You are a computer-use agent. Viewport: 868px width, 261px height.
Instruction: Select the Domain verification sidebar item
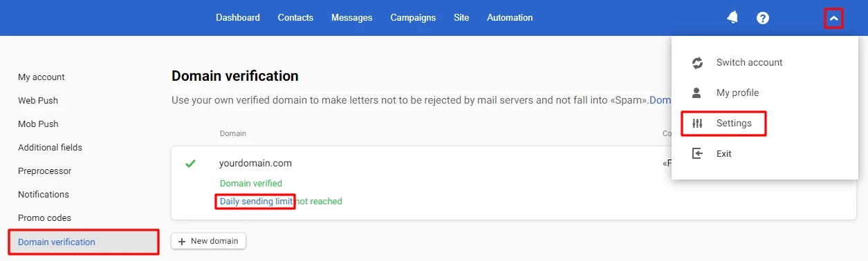click(x=84, y=242)
